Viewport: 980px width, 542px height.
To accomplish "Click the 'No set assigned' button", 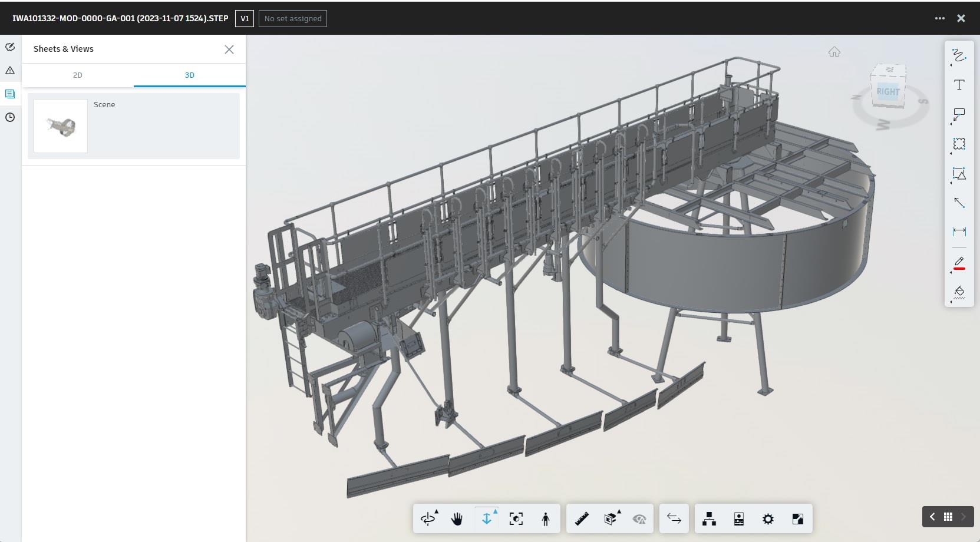I will 293,18.
